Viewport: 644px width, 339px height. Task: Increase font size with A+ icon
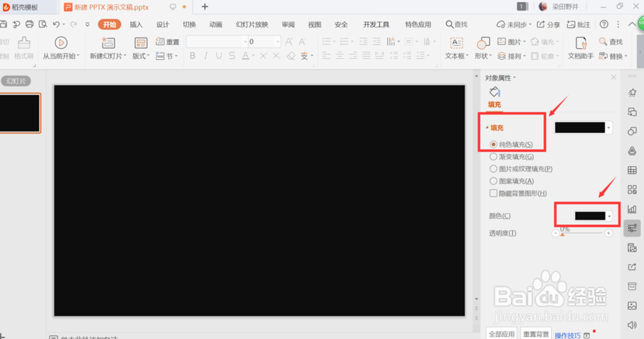tap(289, 41)
